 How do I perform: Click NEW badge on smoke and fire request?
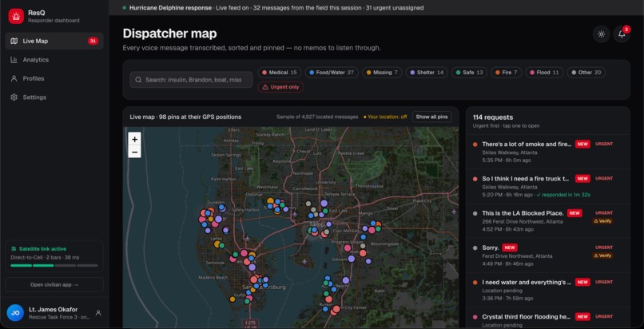click(x=582, y=144)
